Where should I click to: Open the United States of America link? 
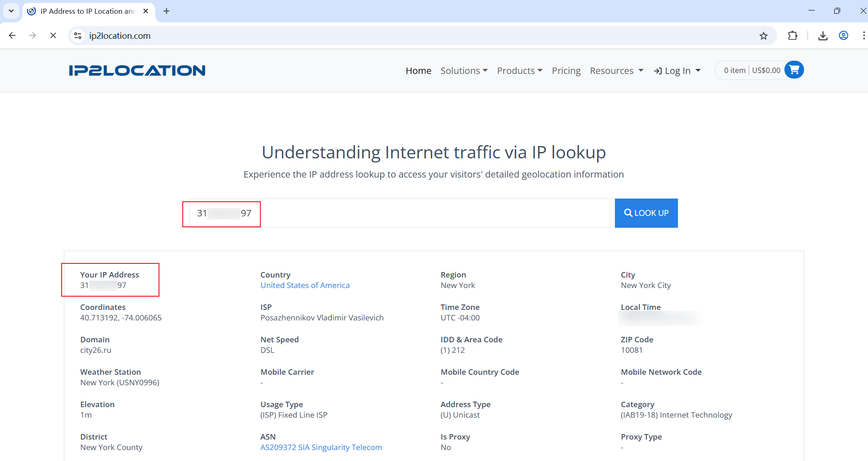(x=305, y=285)
